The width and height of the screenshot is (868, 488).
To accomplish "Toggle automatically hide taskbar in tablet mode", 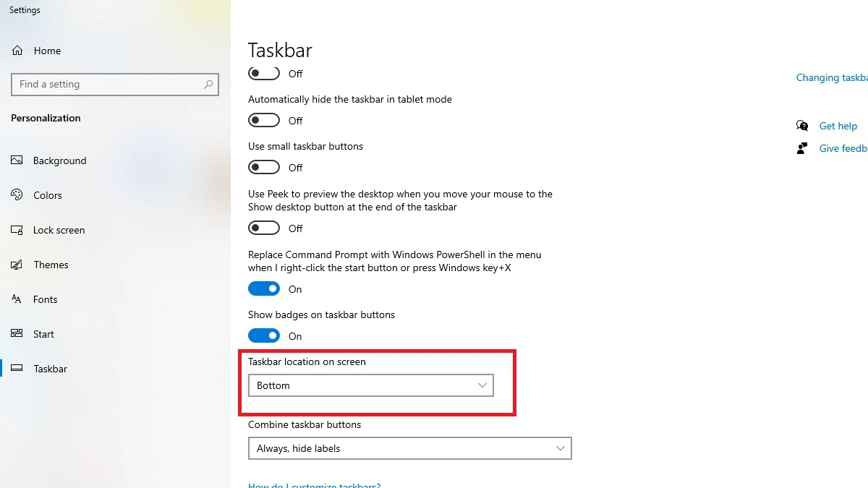I will tap(264, 120).
